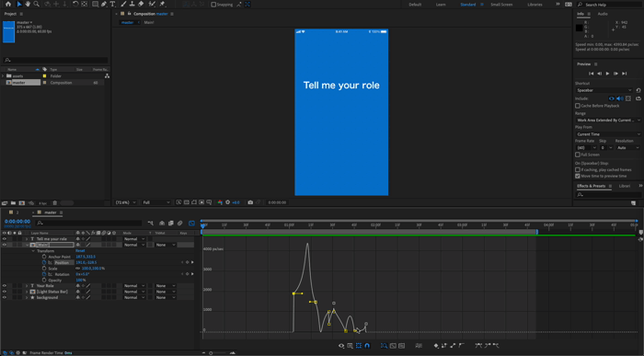
Task: Expand the assets folder in Project
Action: pyautogui.click(x=4, y=76)
